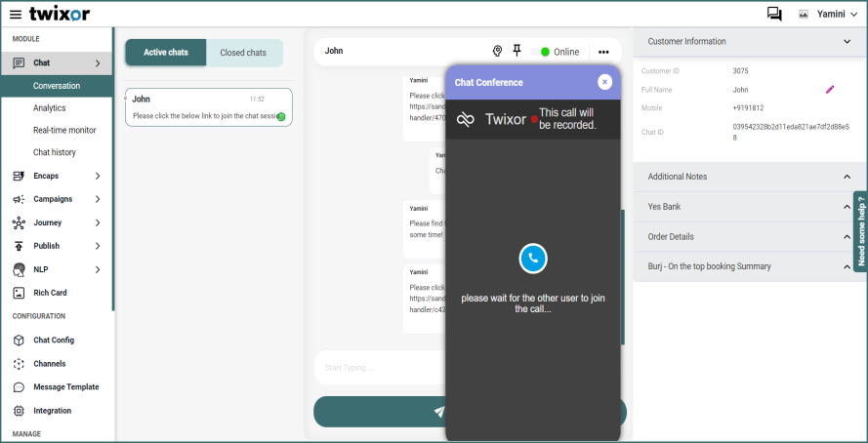Screen dimensions: 868x443
Task: Pin the John conversation with pushpin icon
Action: pyautogui.click(x=517, y=52)
